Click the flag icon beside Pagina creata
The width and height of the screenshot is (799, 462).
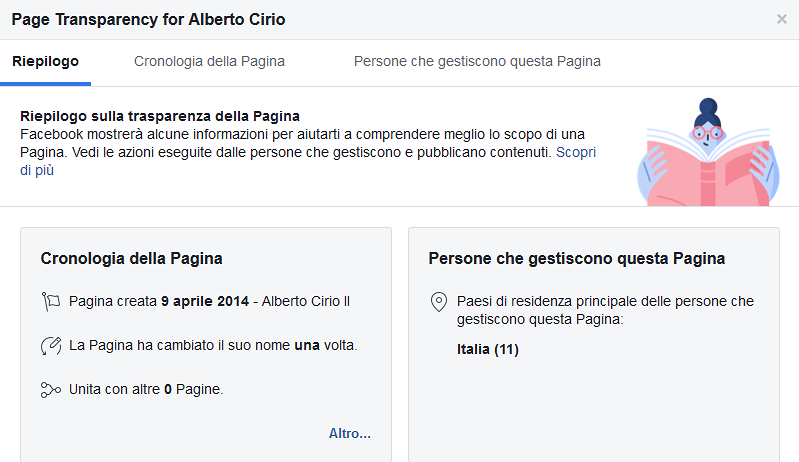tap(50, 302)
